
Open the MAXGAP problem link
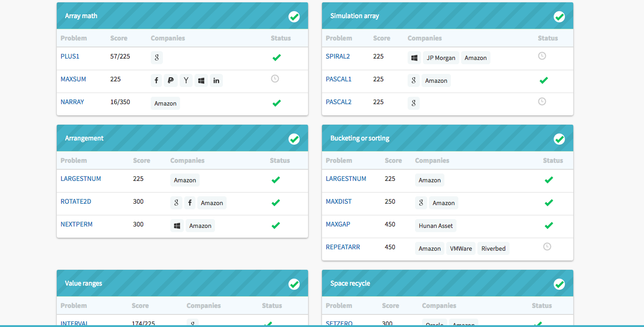338,224
